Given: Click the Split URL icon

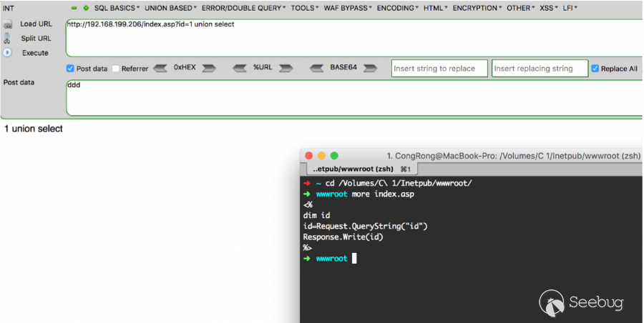Looking at the screenshot, I should coord(7,39).
